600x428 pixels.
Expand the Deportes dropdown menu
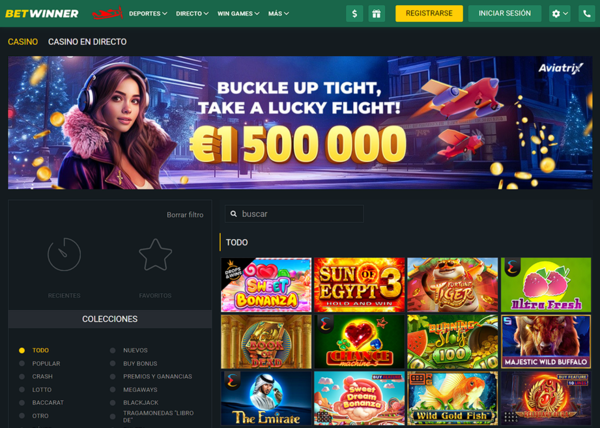pyautogui.click(x=148, y=14)
